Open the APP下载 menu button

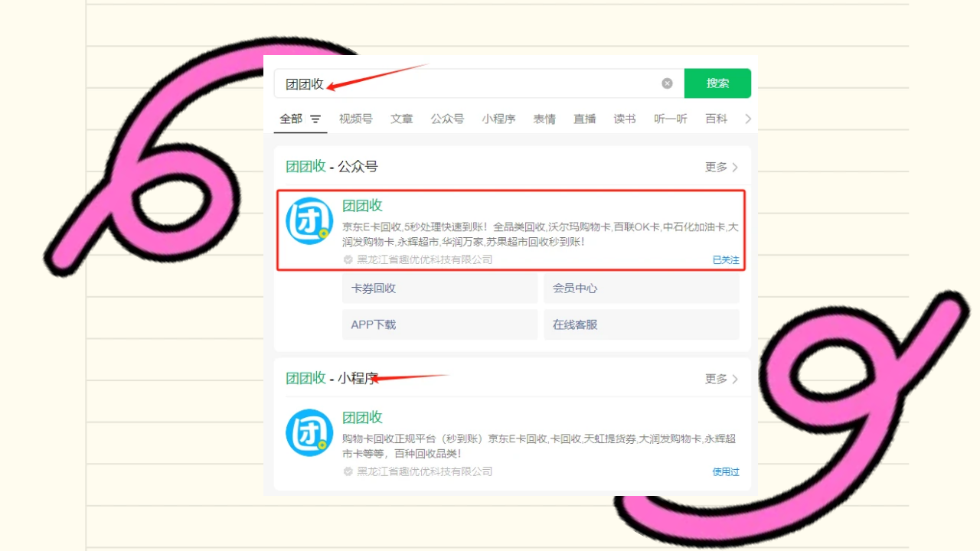pos(439,324)
